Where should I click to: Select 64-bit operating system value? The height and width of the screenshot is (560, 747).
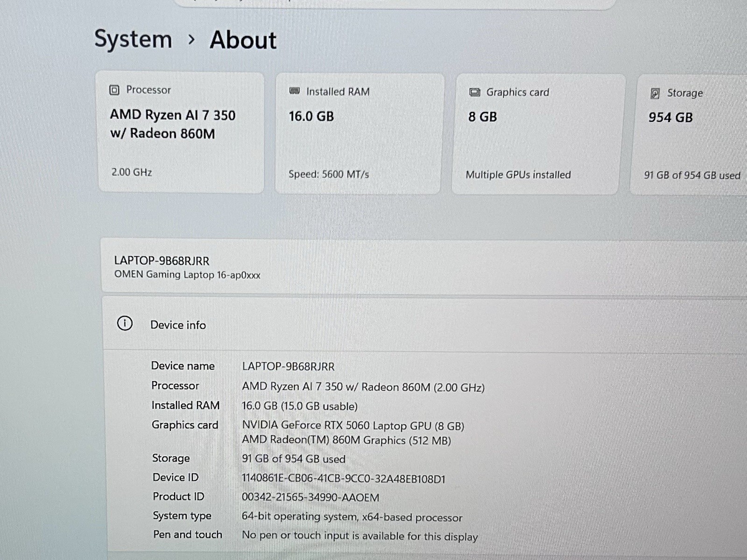(x=352, y=517)
